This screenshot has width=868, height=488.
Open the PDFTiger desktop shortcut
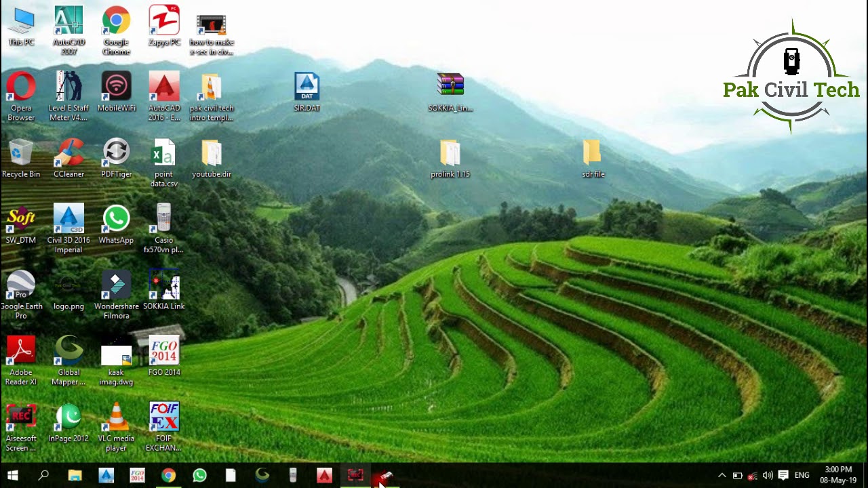(x=116, y=159)
